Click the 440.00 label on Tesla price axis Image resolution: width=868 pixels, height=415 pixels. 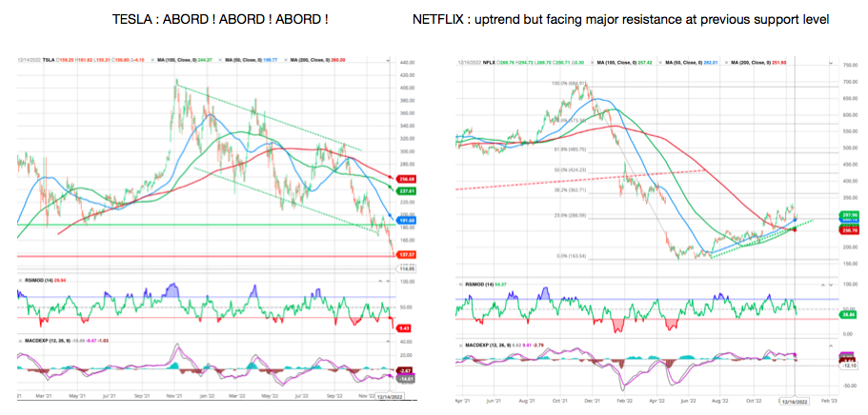coord(407,62)
